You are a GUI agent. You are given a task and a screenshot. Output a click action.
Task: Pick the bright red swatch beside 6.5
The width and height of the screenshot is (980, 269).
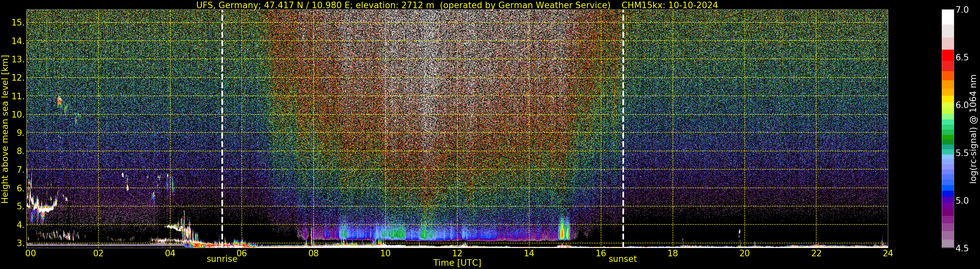pos(948,55)
